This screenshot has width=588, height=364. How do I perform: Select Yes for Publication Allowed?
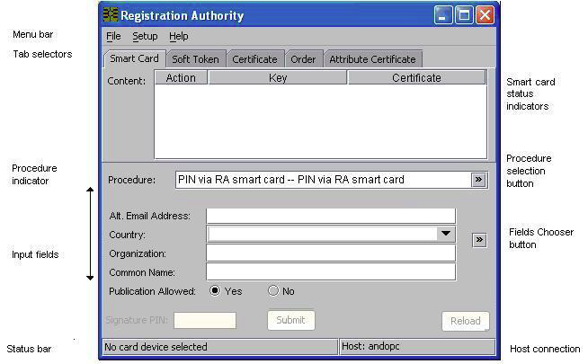tap(215, 291)
